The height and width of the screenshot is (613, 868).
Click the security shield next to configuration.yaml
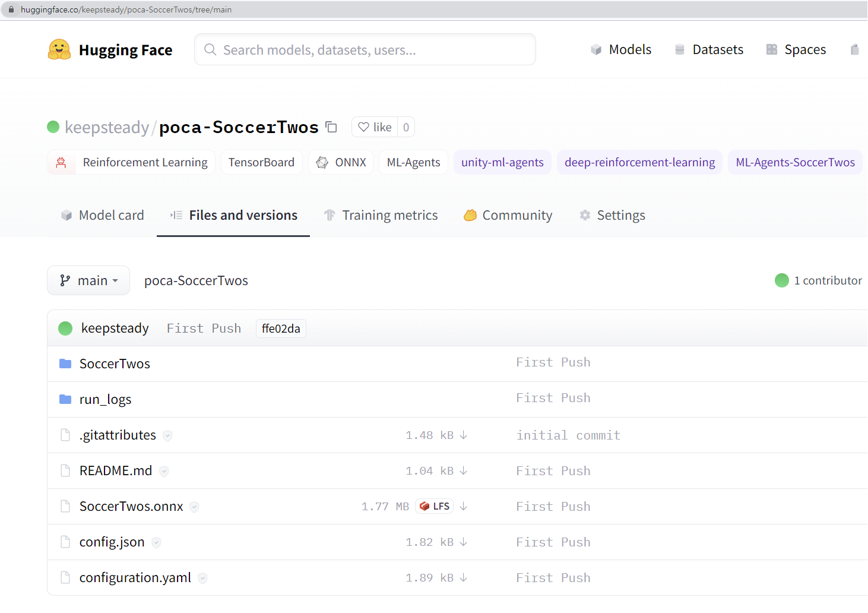202,579
